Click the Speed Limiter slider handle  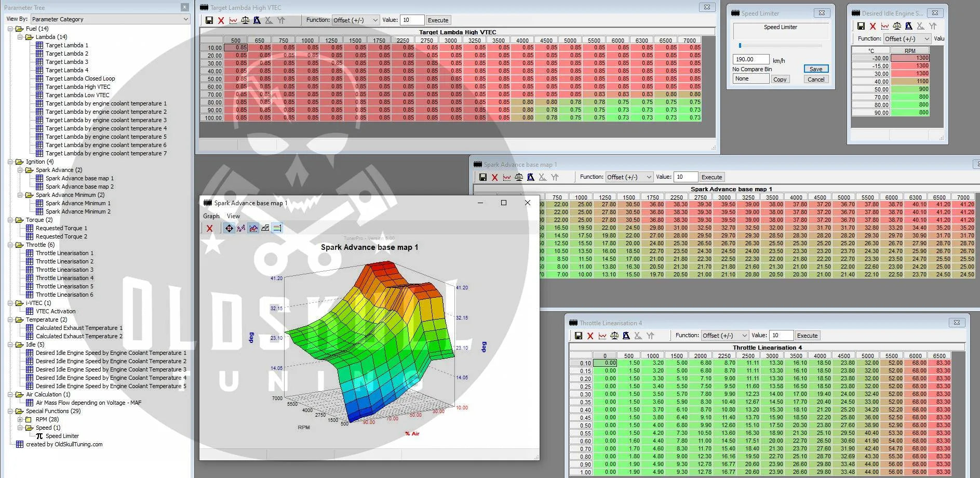(740, 46)
